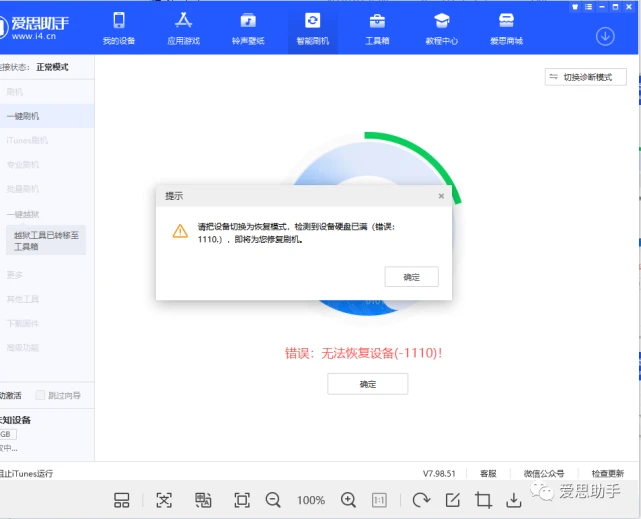The image size is (641, 519).
Task: Click the thumbnail grid view icon
Action: (121, 500)
